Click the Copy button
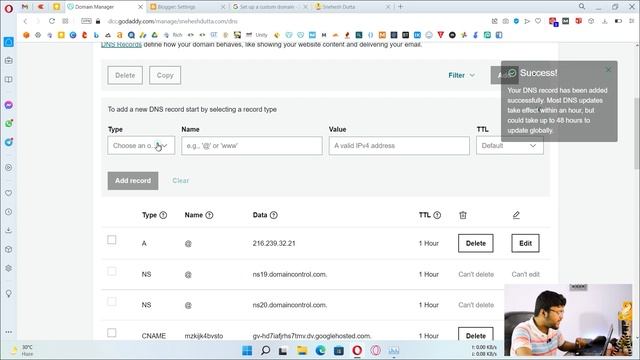Viewport: 640px width, 360px height. click(x=165, y=76)
